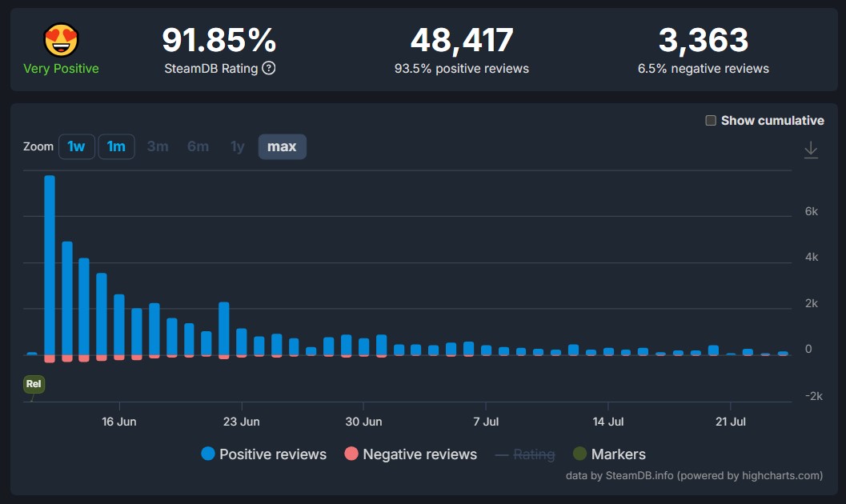The height and width of the screenshot is (504, 846).
Task: Click the chart download/export arrow icon
Action: click(x=810, y=150)
